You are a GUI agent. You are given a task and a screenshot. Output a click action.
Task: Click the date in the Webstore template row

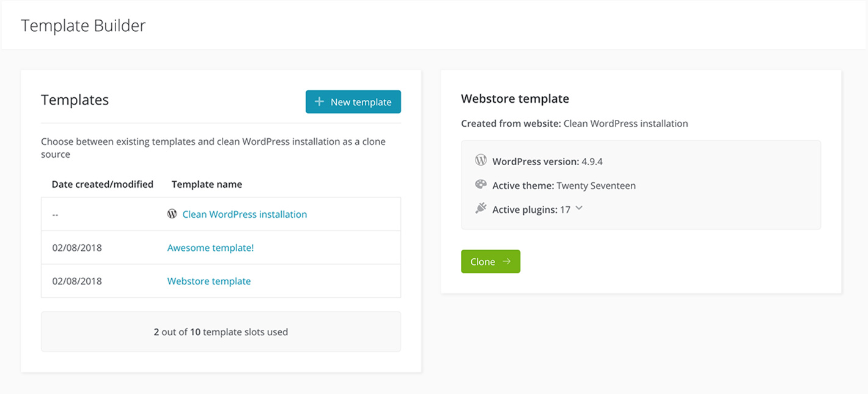click(x=77, y=281)
